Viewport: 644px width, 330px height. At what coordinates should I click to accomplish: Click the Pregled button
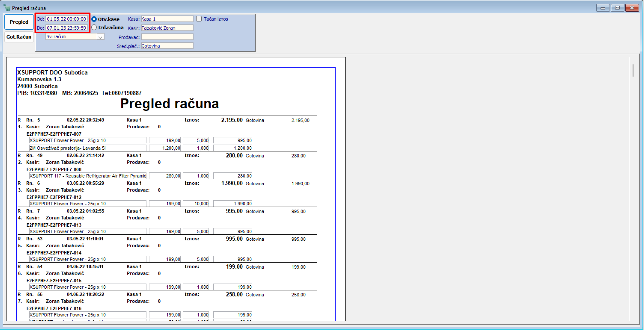coord(19,22)
